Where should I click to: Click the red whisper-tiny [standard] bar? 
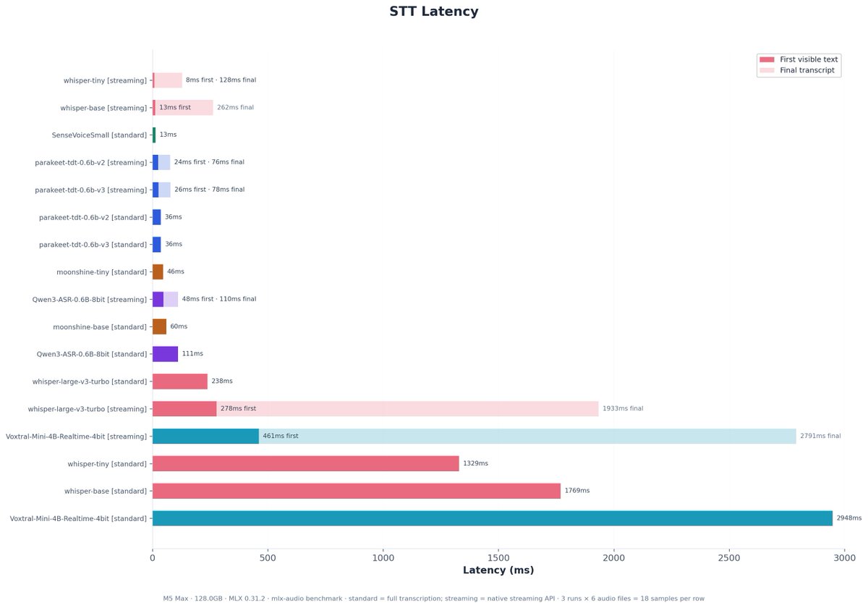tap(306, 463)
